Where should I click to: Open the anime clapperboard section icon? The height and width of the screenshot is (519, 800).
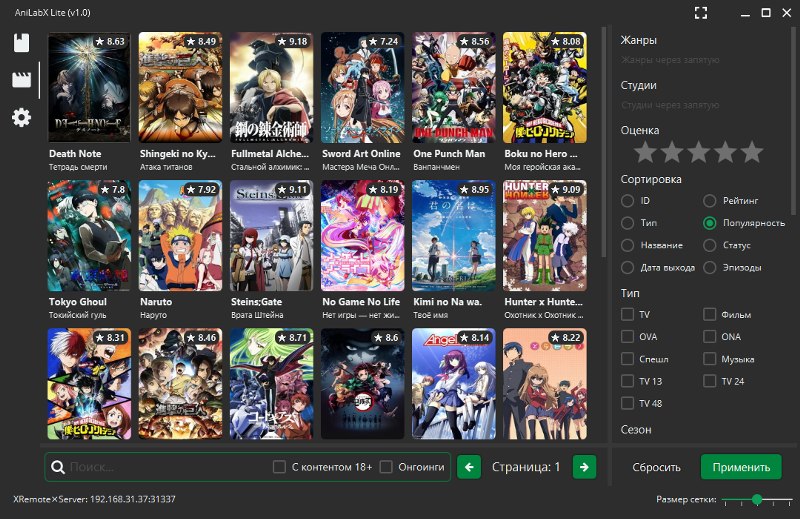click(22, 80)
